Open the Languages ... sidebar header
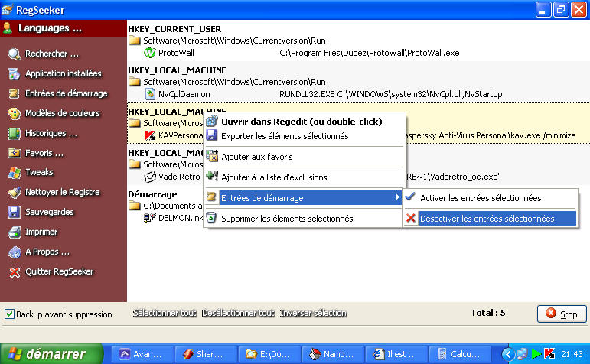This screenshot has width=590, height=364. click(x=64, y=28)
